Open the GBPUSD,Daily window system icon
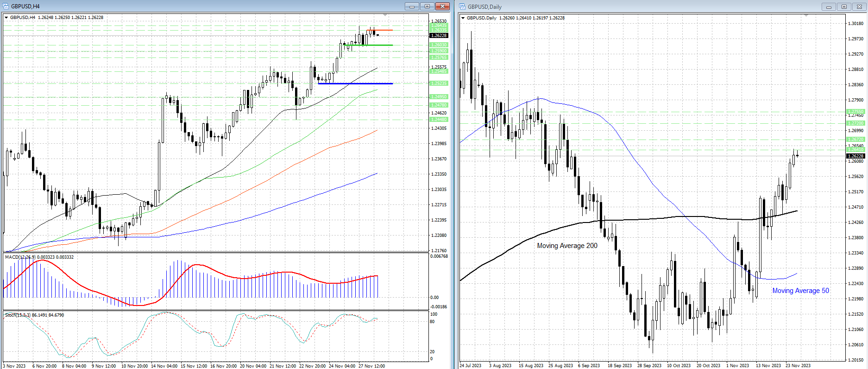 (x=462, y=6)
